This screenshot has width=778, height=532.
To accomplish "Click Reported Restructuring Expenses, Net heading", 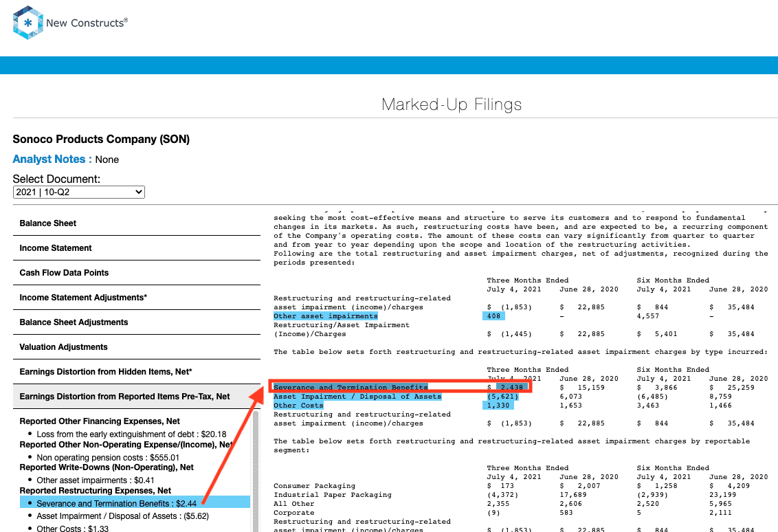I will [96, 491].
